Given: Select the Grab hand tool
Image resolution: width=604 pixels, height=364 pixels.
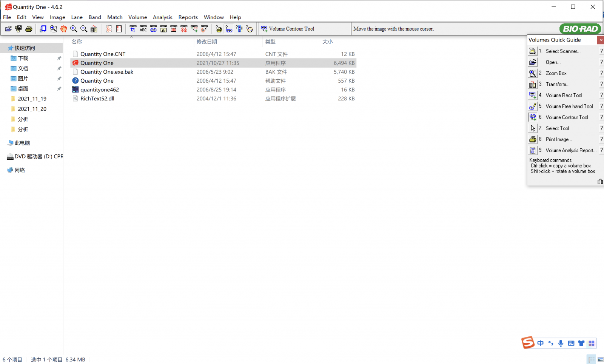Looking at the screenshot, I should coord(63,29).
